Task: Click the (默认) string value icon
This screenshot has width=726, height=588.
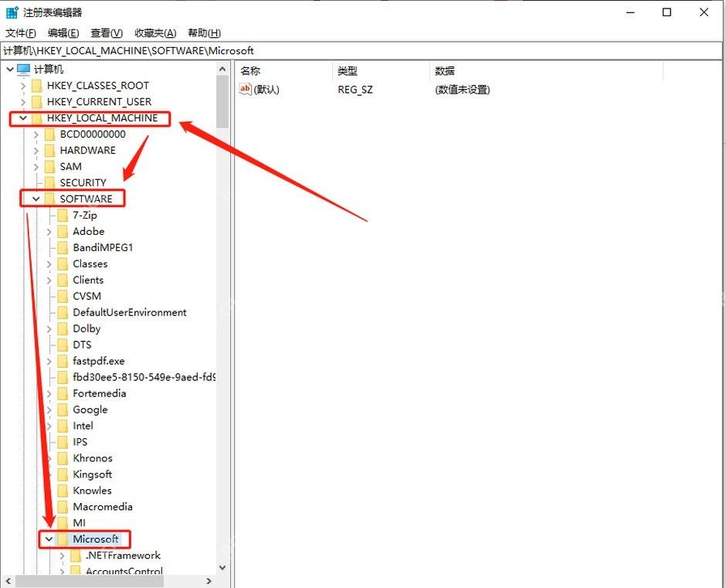Action: 245,89
